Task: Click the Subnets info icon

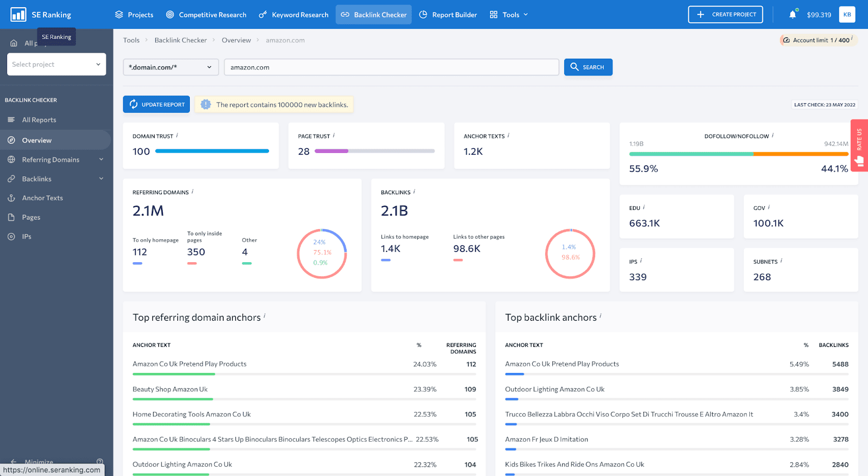Action: [x=781, y=261]
